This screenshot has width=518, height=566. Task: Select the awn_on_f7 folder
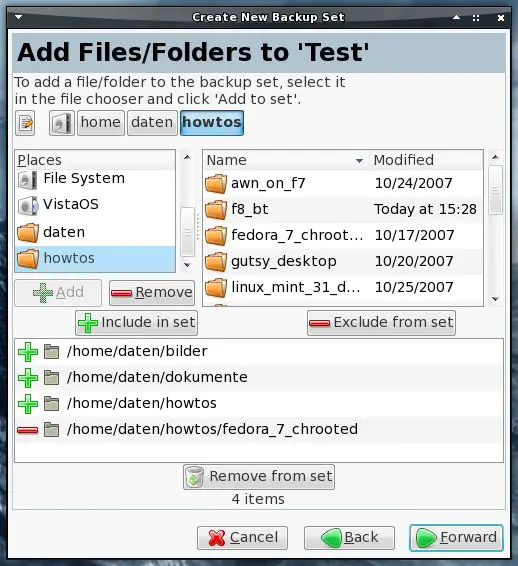[343, 184]
